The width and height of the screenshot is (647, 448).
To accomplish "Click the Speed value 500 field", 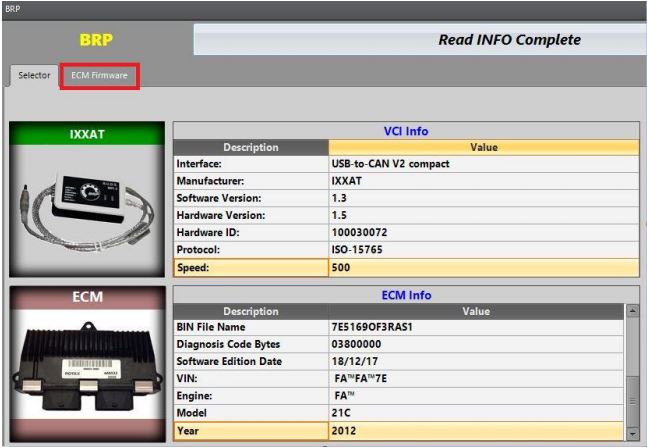I will (482, 267).
